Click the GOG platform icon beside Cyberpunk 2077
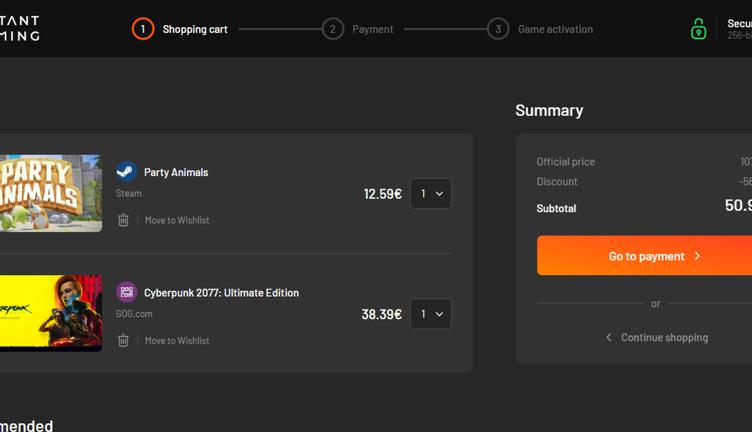This screenshot has width=752, height=432. click(x=127, y=292)
